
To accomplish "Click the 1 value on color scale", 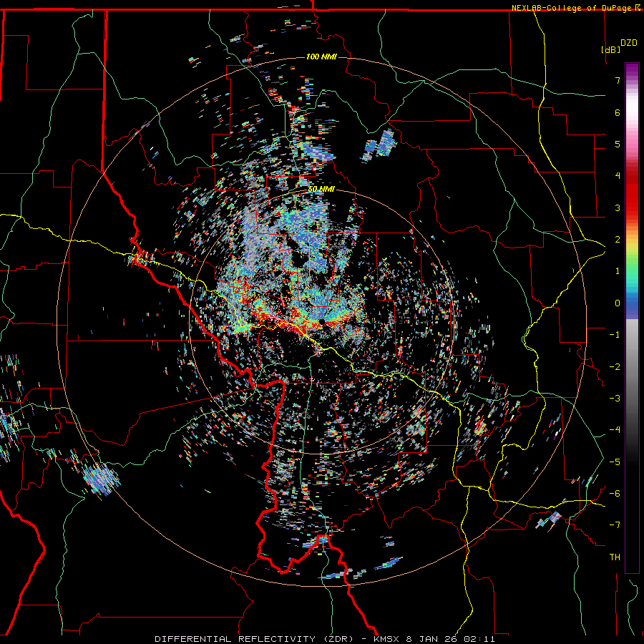I will [618, 271].
